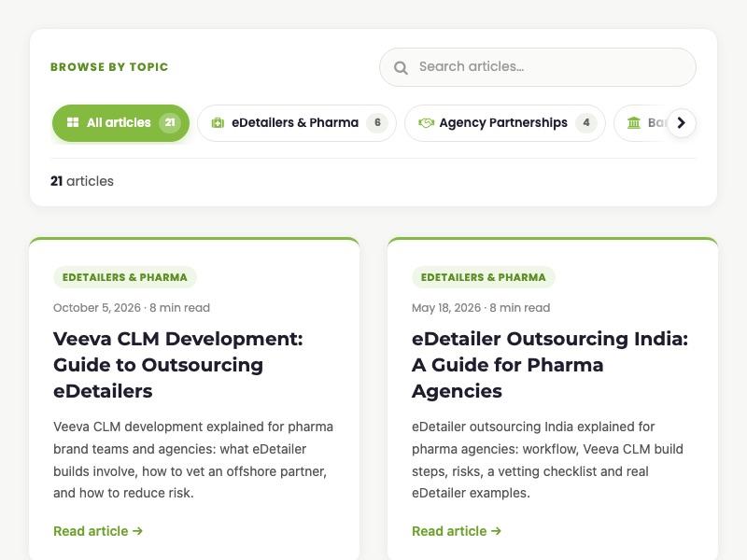Image resolution: width=747 pixels, height=560 pixels.
Task: Click the bank building icon in topic chips
Action: pyautogui.click(x=634, y=123)
